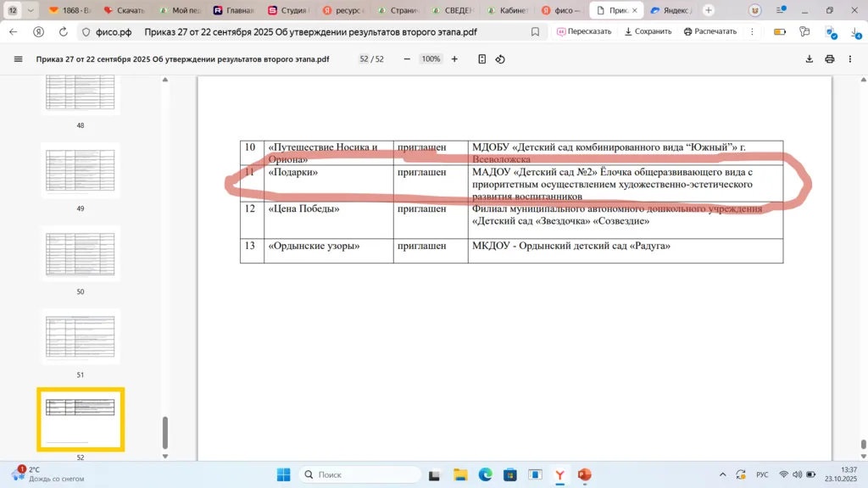Screen dimensions: 868x488
Task: Open PDF viewer more options menu
Action: 851,59
